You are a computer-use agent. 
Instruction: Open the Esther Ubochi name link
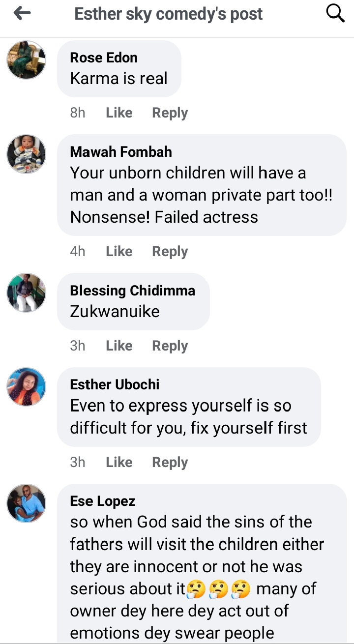click(x=115, y=384)
